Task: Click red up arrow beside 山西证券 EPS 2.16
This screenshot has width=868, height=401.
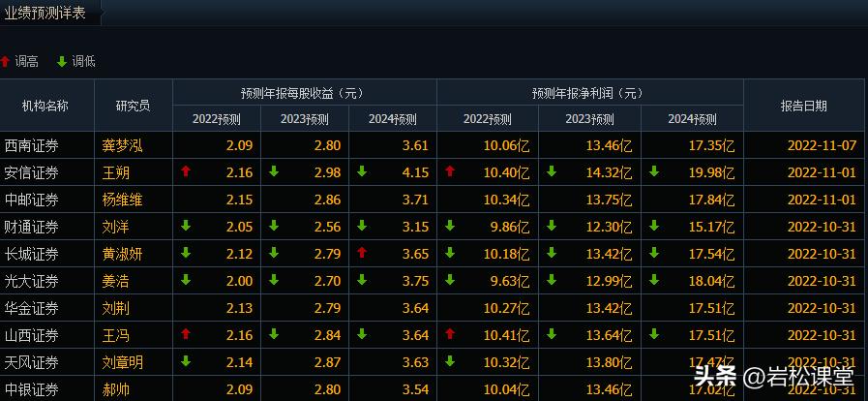Action: (x=186, y=334)
